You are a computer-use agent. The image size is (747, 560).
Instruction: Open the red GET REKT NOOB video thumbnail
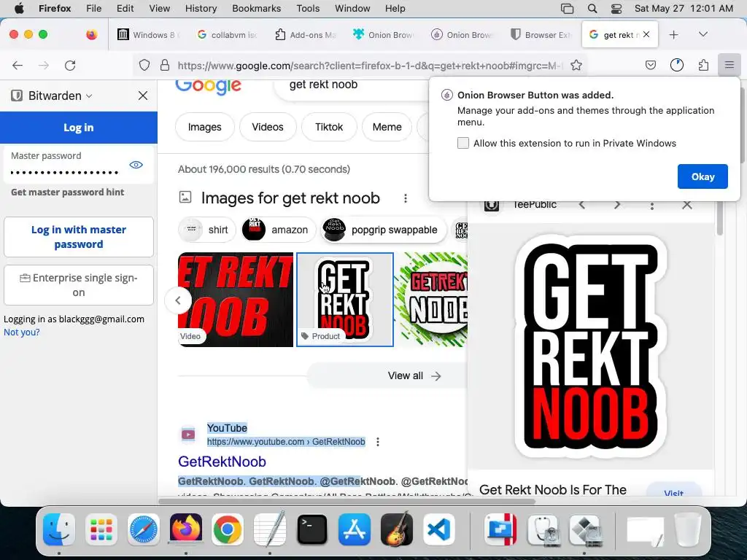(236, 300)
